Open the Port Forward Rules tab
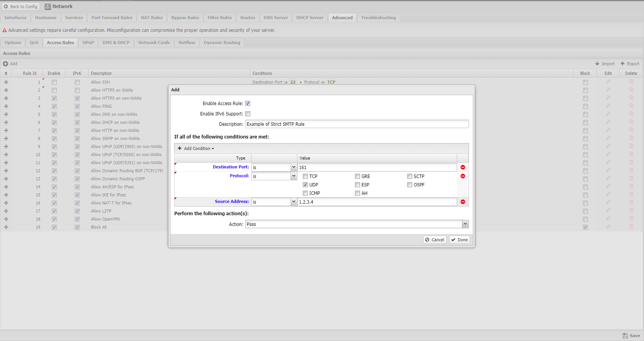The image size is (644, 341). pos(112,18)
